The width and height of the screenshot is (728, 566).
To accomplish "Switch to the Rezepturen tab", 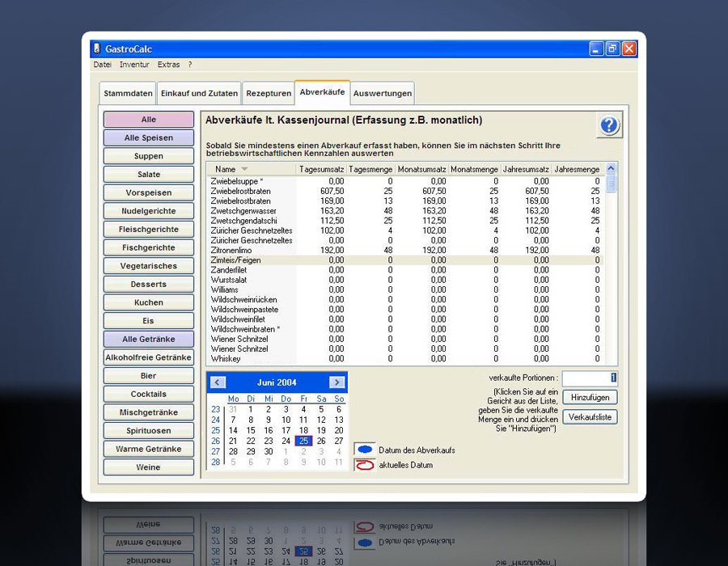I will click(269, 93).
